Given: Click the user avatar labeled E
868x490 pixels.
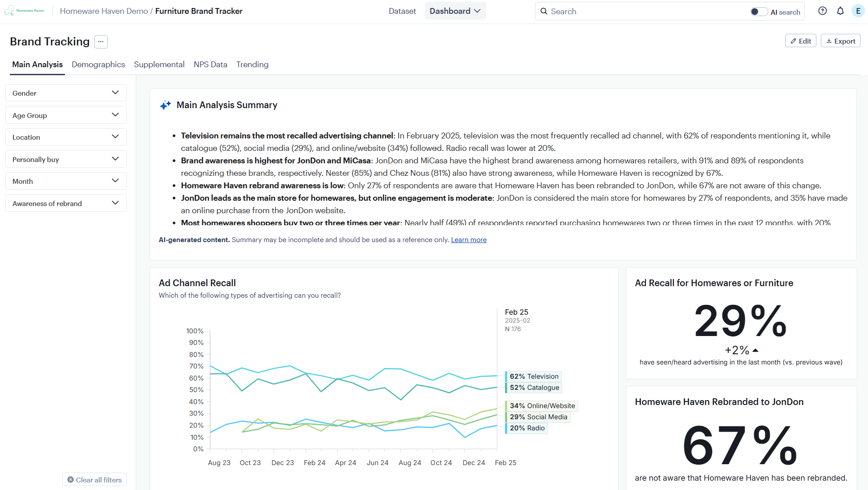Looking at the screenshot, I should tap(858, 11).
